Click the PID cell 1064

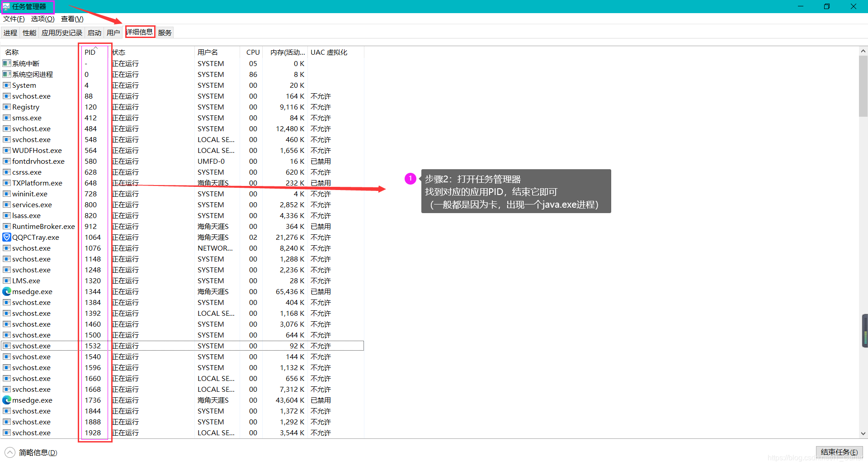point(93,237)
